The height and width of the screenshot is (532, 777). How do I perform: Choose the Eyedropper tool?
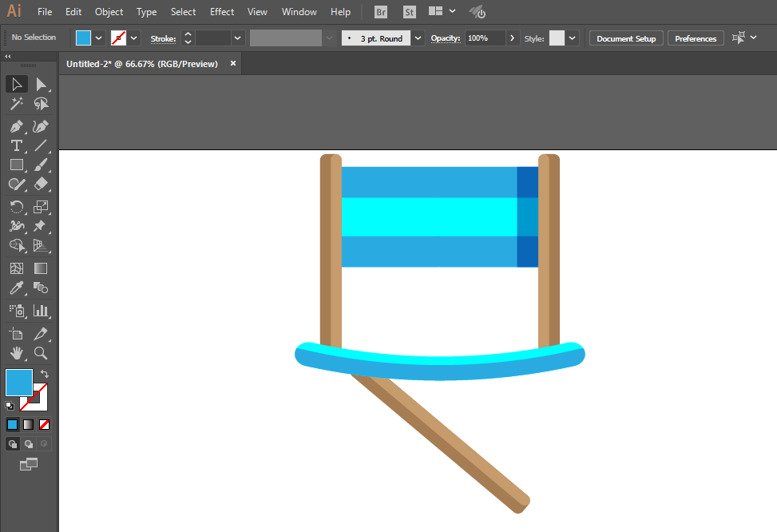click(16, 288)
